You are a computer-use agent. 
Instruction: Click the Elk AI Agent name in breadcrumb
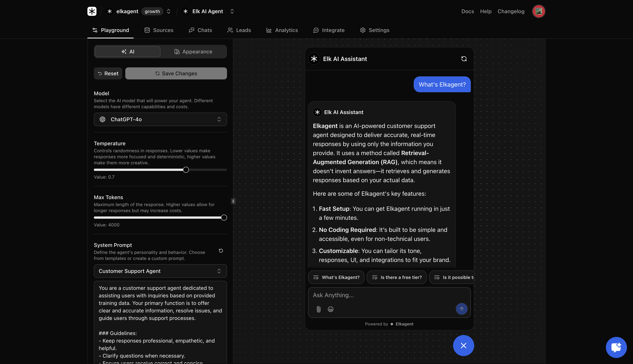[207, 11]
